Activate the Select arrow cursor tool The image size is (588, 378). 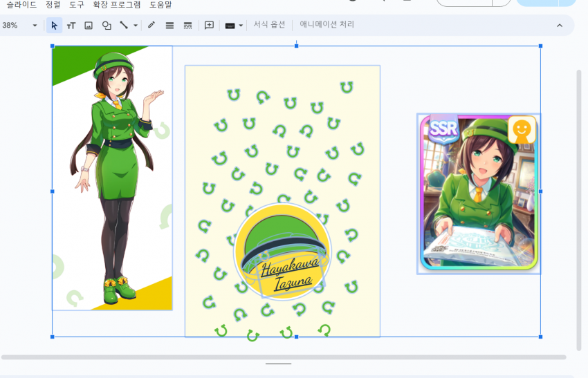point(54,26)
